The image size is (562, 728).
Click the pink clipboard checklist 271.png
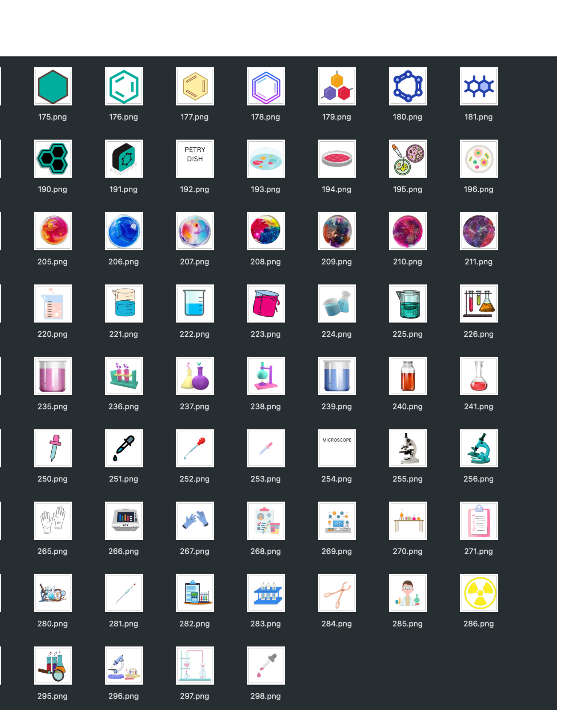pyautogui.click(x=478, y=521)
